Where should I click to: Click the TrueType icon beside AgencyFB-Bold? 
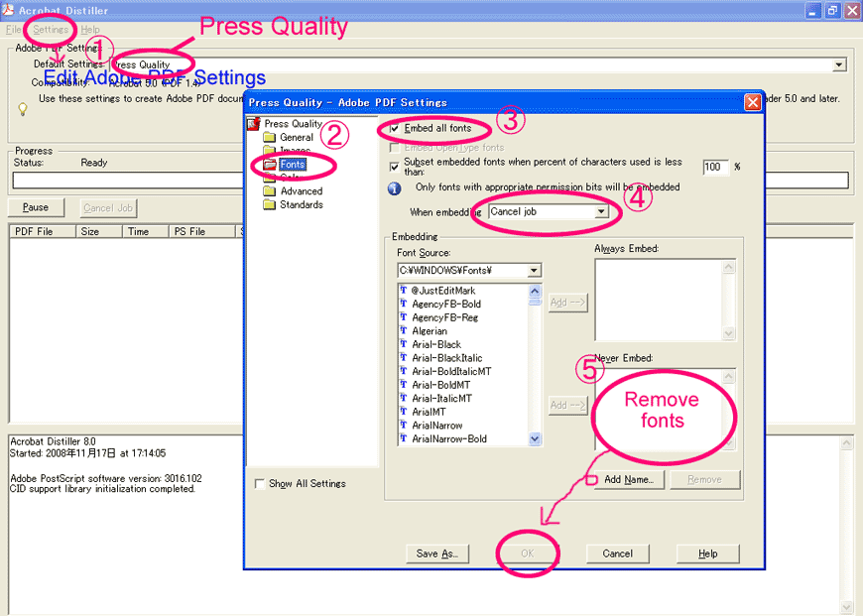tap(404, 304)
